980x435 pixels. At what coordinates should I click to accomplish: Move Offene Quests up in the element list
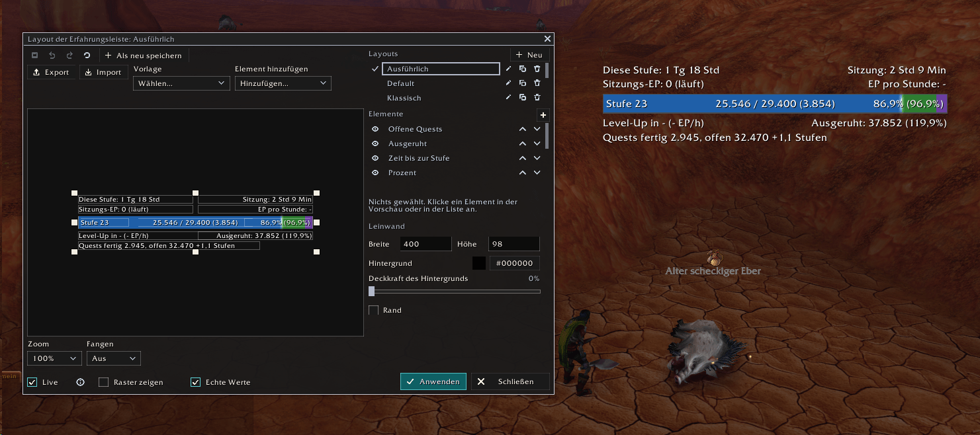[x=522, y=129]
